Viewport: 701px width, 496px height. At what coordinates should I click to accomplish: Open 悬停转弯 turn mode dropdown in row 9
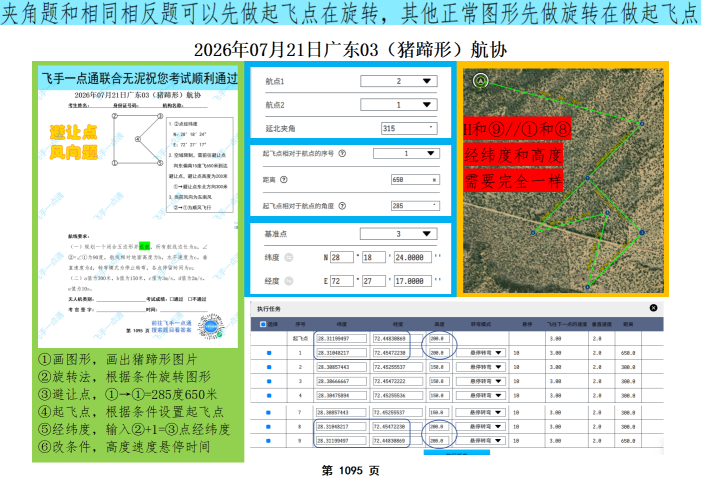pos(481,441)
